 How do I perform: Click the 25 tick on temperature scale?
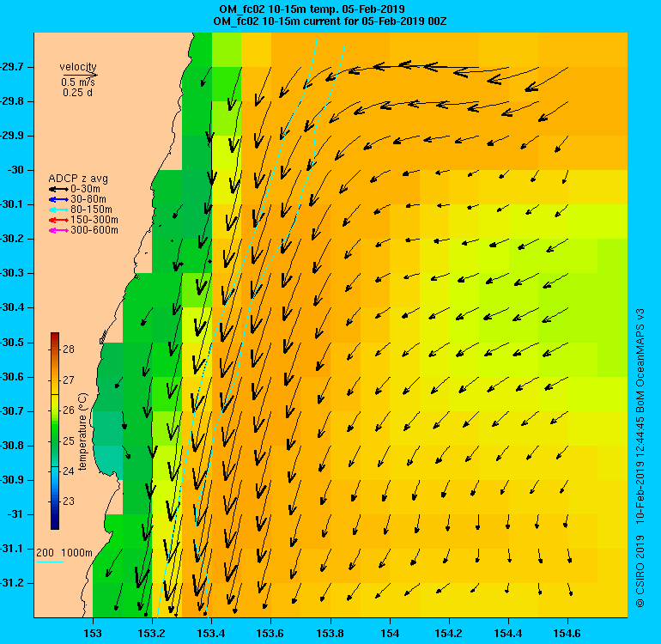coord(69,441)
